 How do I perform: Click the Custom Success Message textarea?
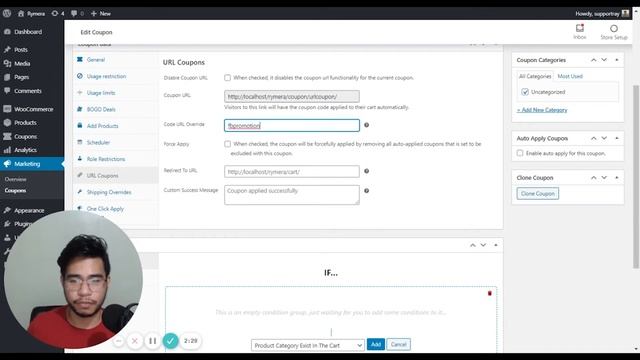pyautogui.click(x=292, y=195)
